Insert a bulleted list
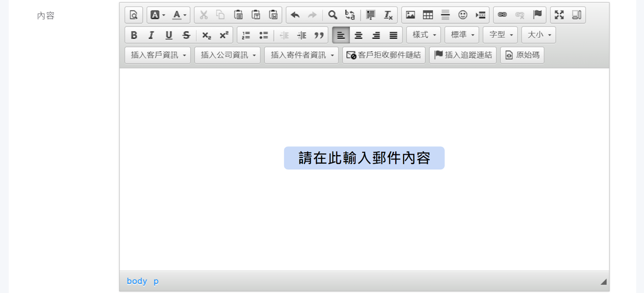Screen dimensions: 644x293 click(x=264, y=35)
